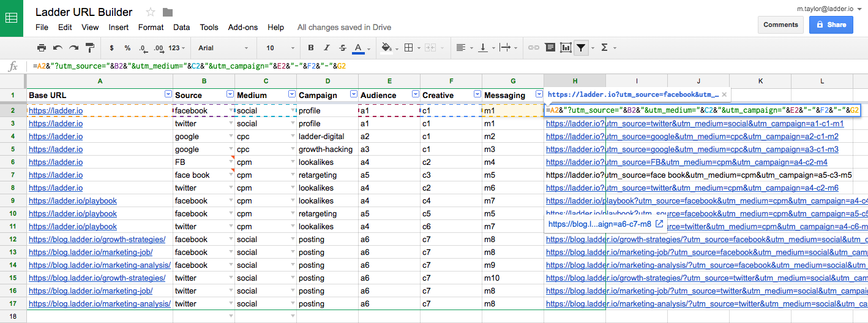Click the undo arrow

pos(58,48)
